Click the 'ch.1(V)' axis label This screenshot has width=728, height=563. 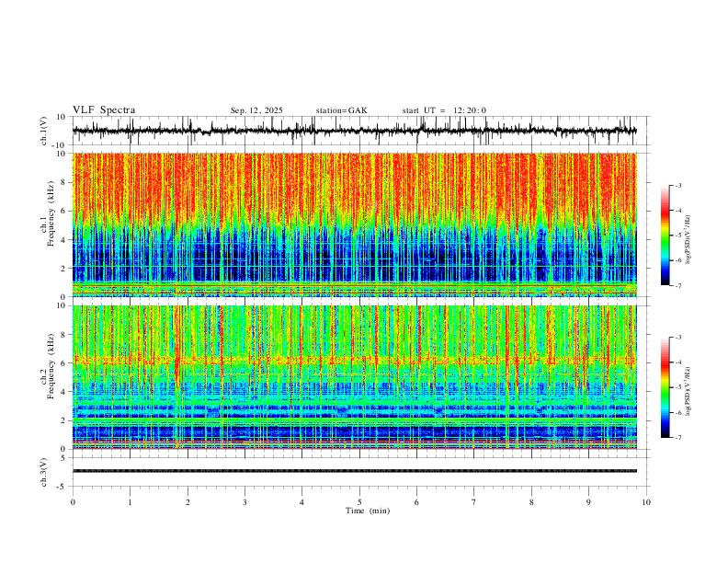[x=44, y=131]
